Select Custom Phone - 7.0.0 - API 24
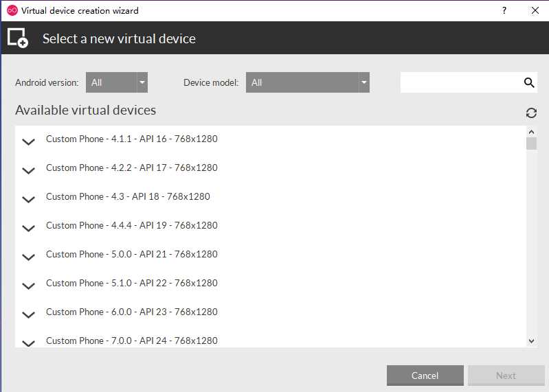This screenshot has width=549, height=392. pos(131,341)
